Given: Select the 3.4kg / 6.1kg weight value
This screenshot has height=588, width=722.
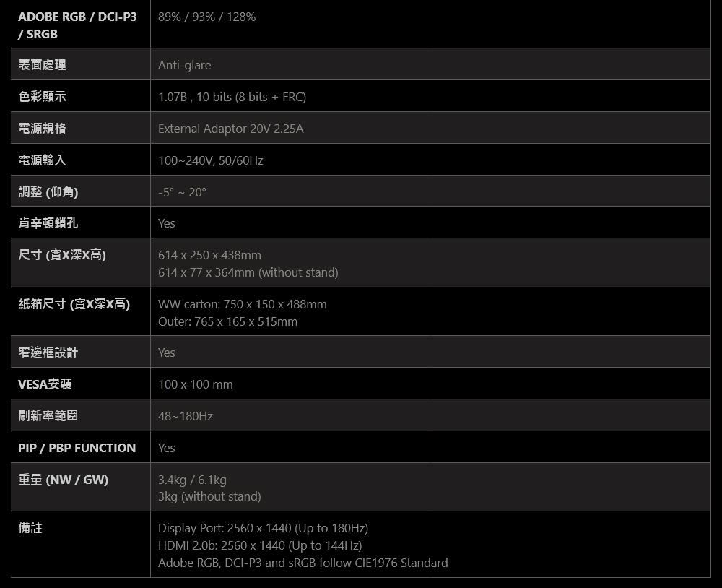Looking at the screenshot, I should 192,480.
